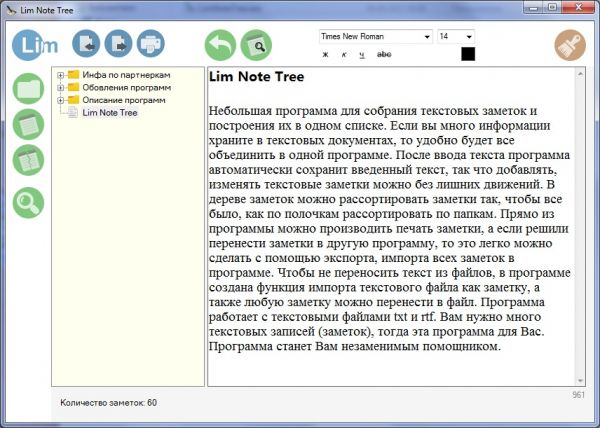Image resolution: width=600 pixels, height=428 pixels.
Task: Toggle bold formatting (Ж)
Action: point(325,54)
